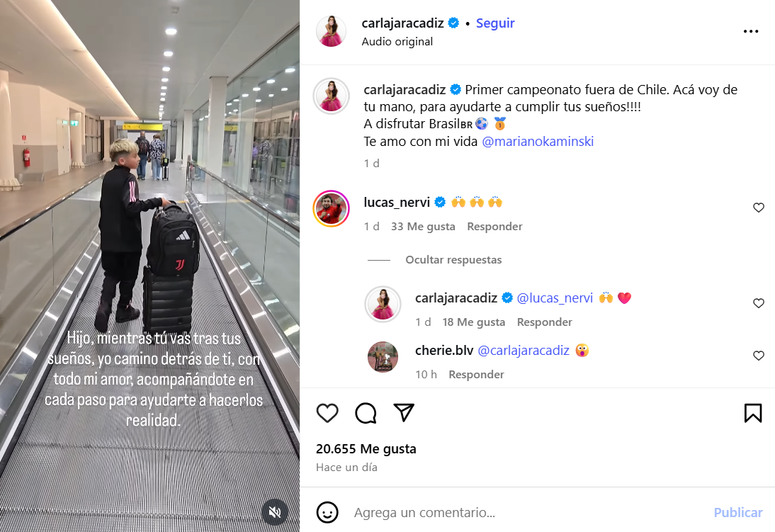The image size is (775, 532).
Task: View the 20.655 Me gusta likes list
Action: coord(366,449)
